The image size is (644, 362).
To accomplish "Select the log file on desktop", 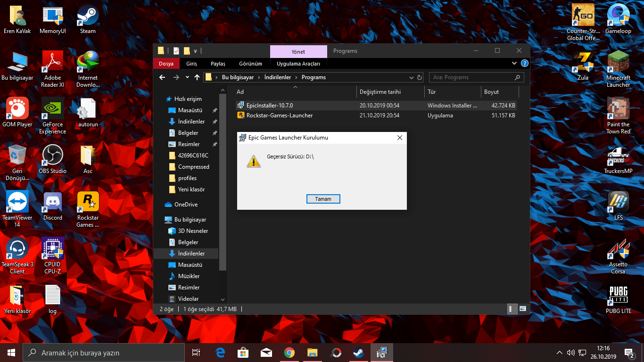I will click(x=53, y=299).
